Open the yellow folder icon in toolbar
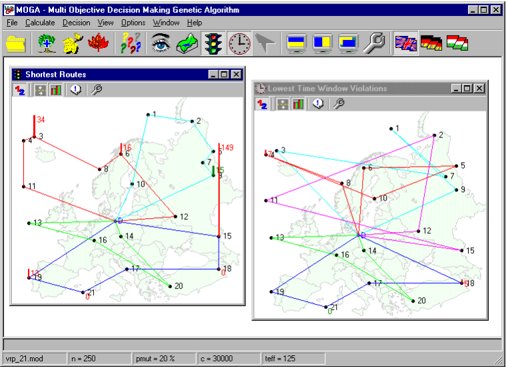 [x=16, y=44]
